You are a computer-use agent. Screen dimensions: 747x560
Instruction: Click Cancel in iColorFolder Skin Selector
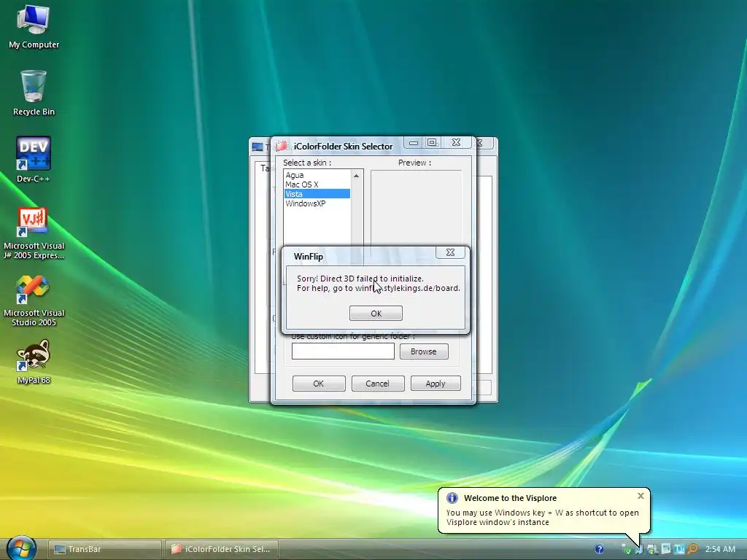pos(377,384)
